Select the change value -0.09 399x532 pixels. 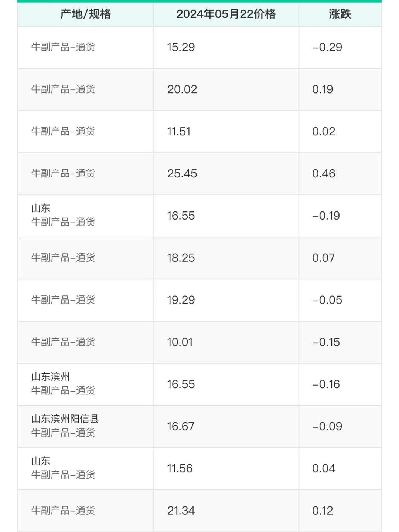coord(327,427)
